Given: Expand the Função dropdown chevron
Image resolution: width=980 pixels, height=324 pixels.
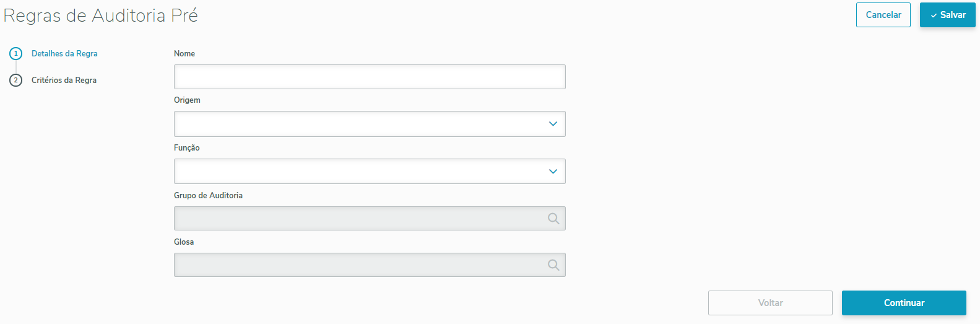Looking at the screenshot, I should (x=553, y=172).
